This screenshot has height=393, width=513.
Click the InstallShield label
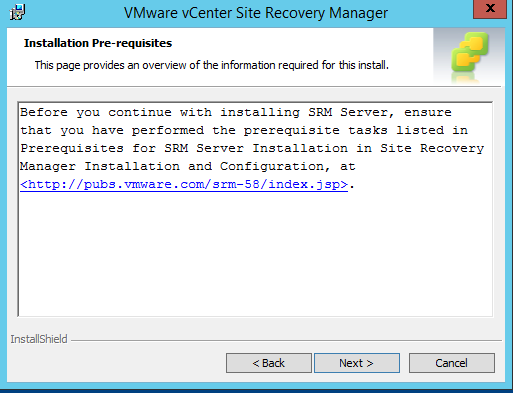(x=39, y=339)
